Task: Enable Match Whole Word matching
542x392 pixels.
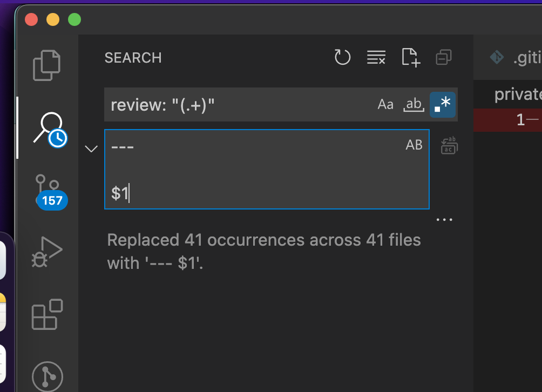Action: pyautogui.click(x=414, y=104)
